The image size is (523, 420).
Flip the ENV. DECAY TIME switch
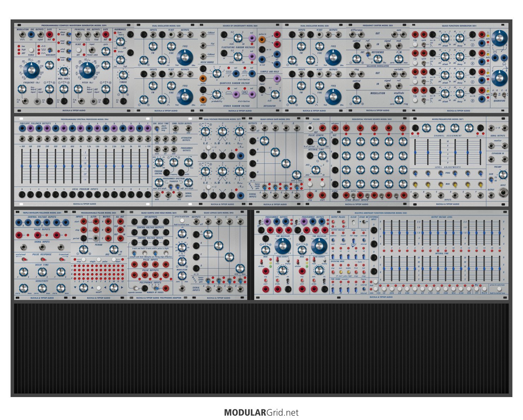[157, 128]
